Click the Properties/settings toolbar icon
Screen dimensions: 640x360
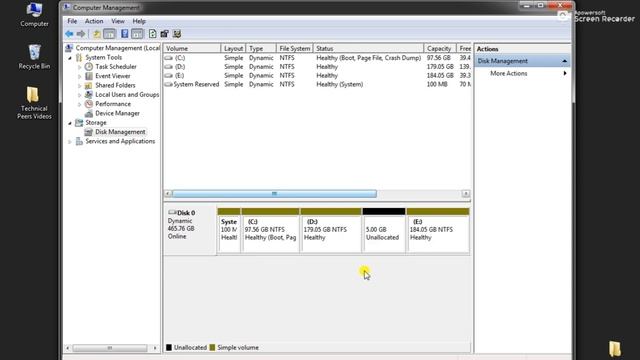click(164, 34)
